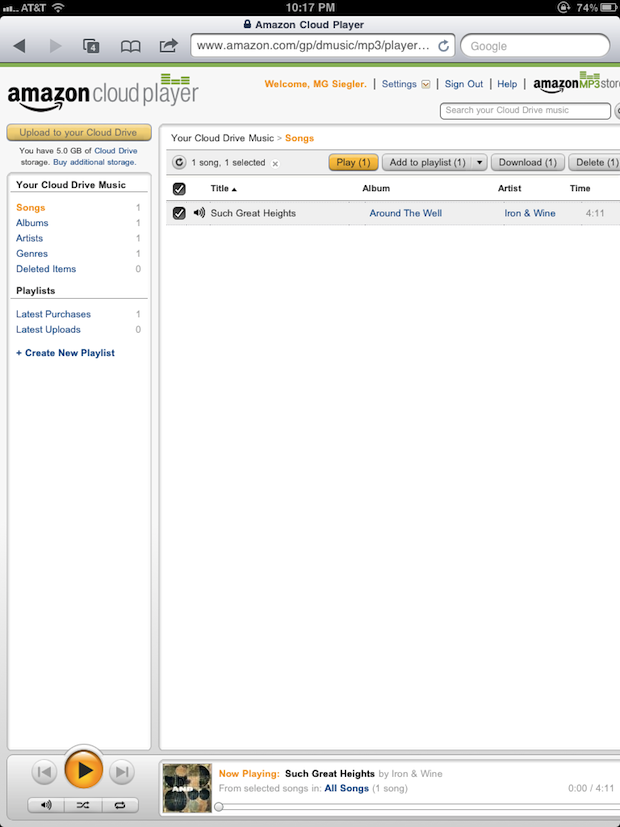Click the Wi-Fi icon in status bar

[x=57, y=7]
